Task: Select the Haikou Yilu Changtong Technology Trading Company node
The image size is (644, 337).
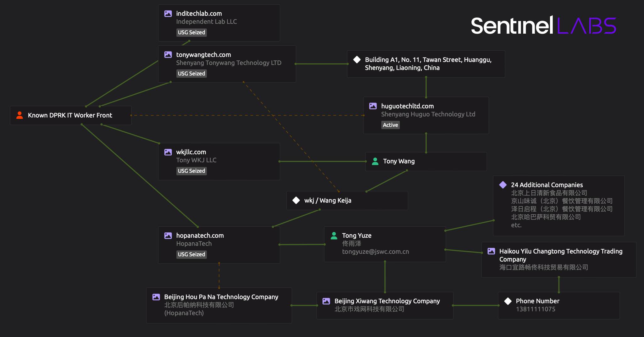Action: point(560,255)
